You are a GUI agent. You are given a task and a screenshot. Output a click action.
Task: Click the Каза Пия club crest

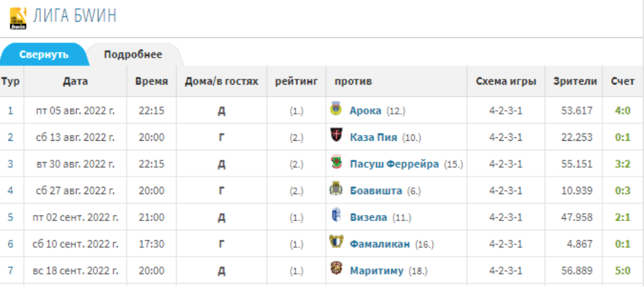click(336, 136)
